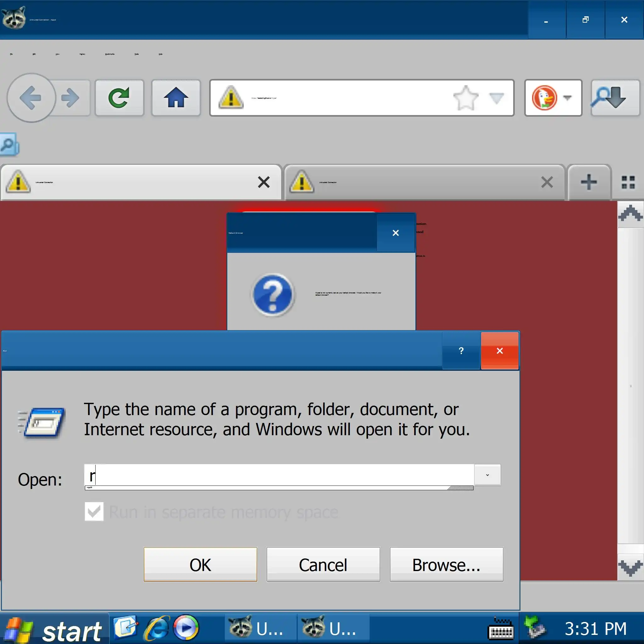Expand the search engine selector arrow
Screen dimensions: 644x644
click(x=567, y=98)
